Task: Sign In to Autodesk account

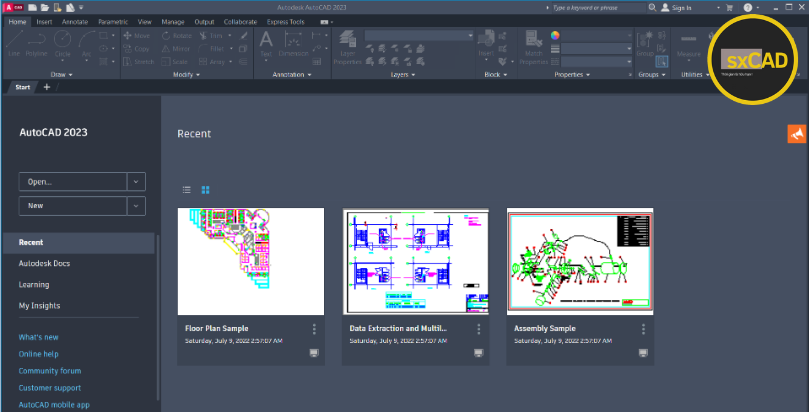Action: pos(676,8)
